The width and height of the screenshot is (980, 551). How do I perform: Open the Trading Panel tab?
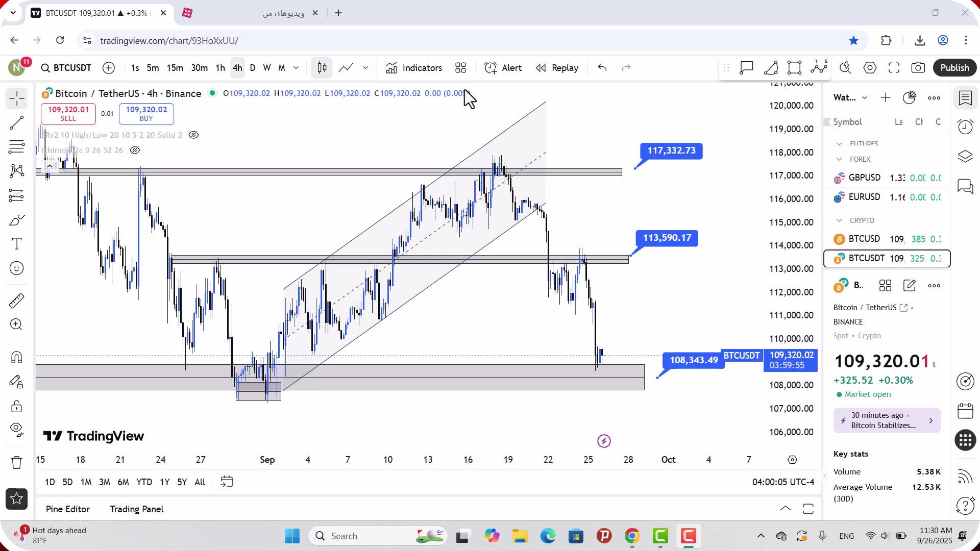[x=137, y=509]
